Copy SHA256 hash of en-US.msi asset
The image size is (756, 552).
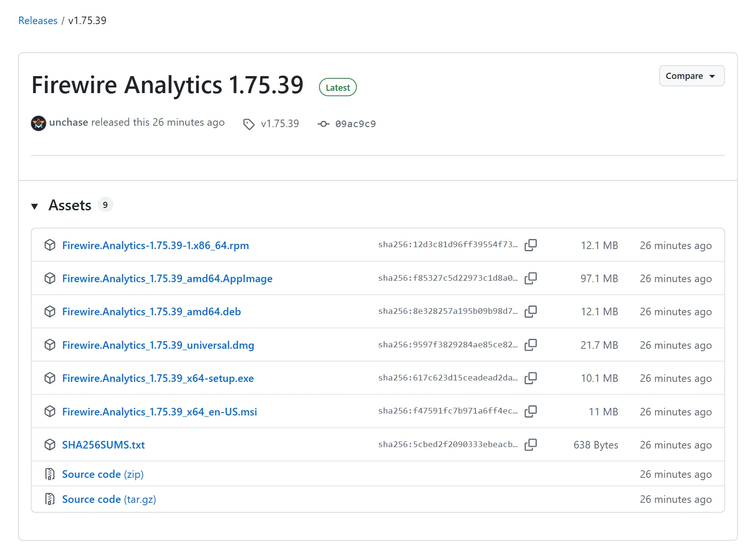[x=531, y=411]
